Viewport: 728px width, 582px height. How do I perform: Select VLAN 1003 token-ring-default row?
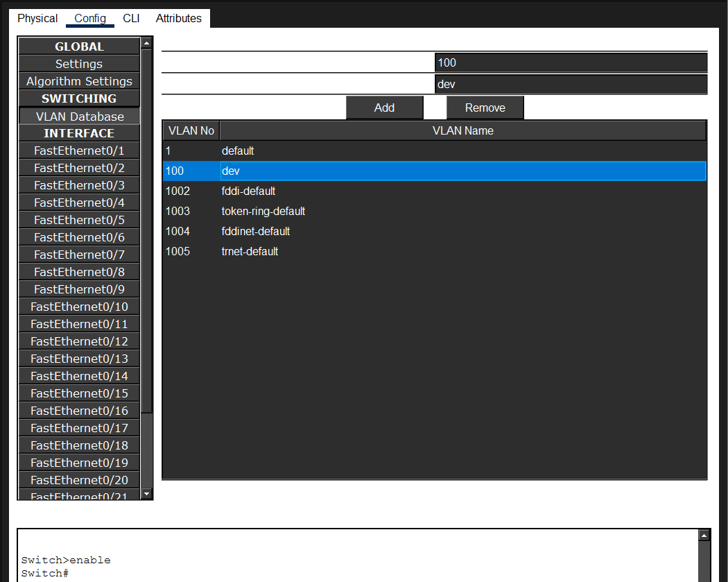[435, 212]
